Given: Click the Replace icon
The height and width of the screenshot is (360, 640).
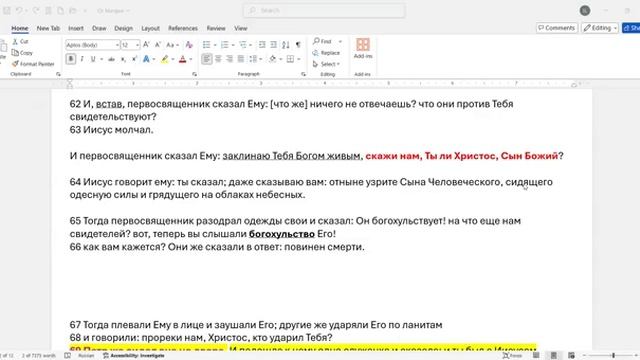Looking at the screenshot, I should (x=316, y=53).
